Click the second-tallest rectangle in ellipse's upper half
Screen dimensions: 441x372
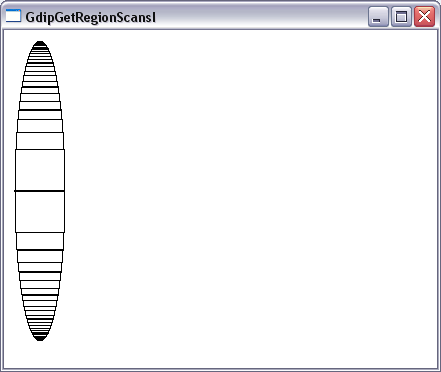click(x=40, y=141)
